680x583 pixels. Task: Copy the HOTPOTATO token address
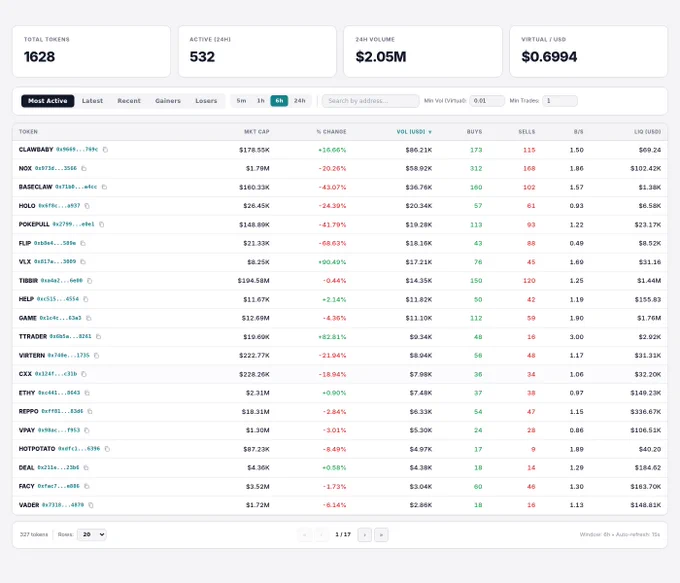107,449
